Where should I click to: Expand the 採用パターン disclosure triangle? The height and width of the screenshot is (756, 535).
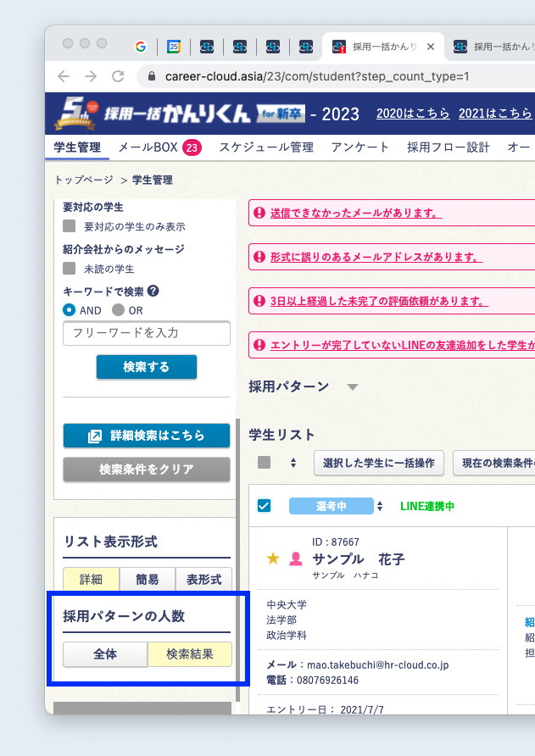click(353, 387)
